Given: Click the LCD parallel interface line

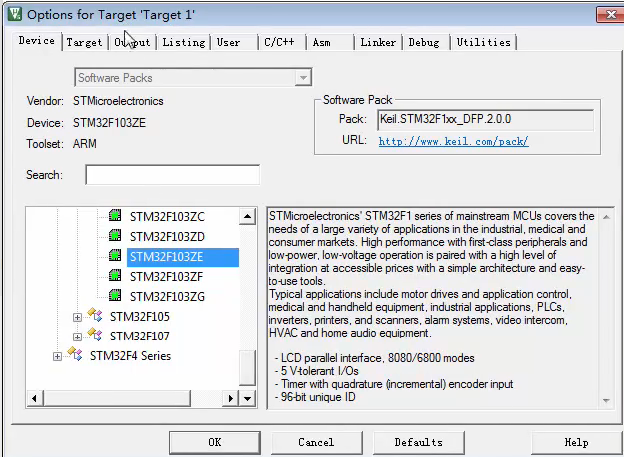Looking at the screenshot, I should pyautogui.click(x=374, y=358).
